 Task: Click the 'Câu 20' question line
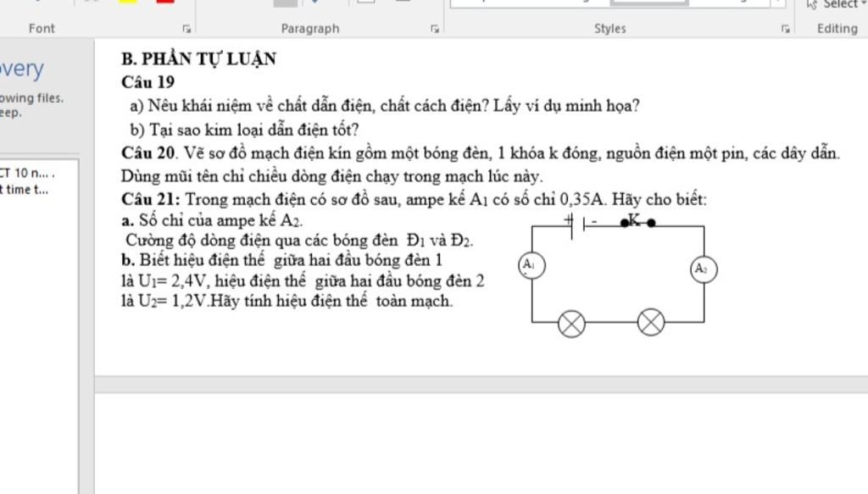pos(481,153)
